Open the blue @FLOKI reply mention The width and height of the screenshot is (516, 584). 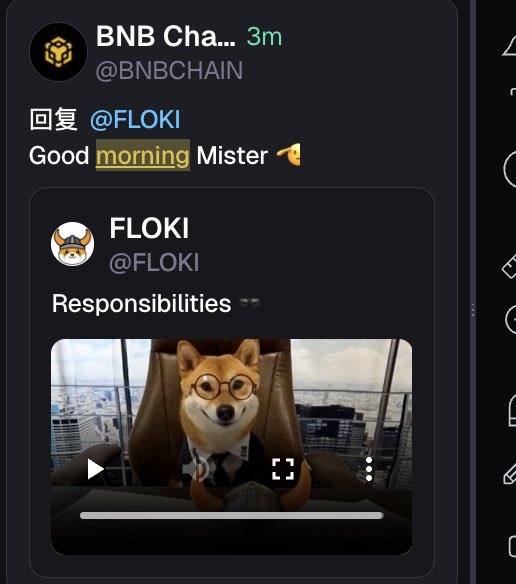click(x=135, y=120)
